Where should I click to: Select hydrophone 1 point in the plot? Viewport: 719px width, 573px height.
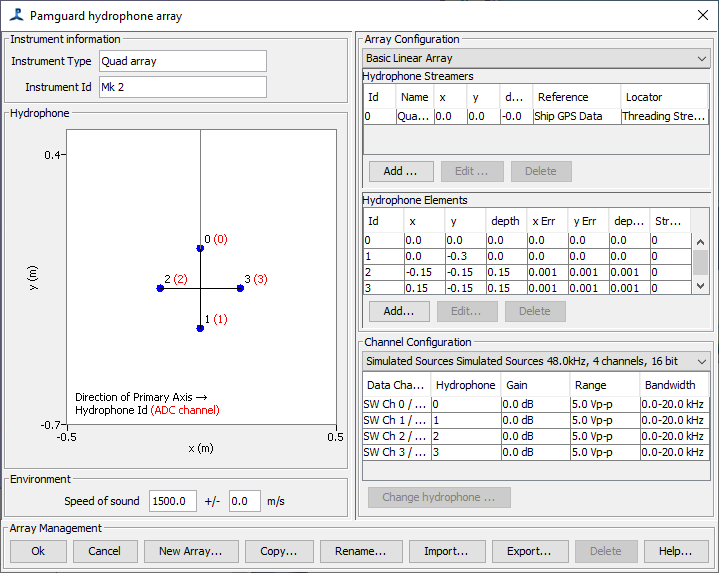[x=200, y=328]
